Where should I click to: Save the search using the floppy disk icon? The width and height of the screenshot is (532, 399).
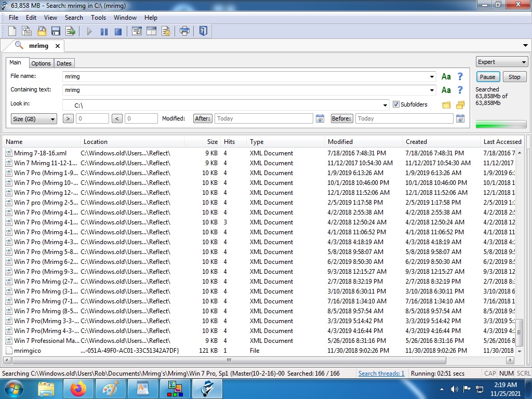pyautogui.click(x=56, y=31)
